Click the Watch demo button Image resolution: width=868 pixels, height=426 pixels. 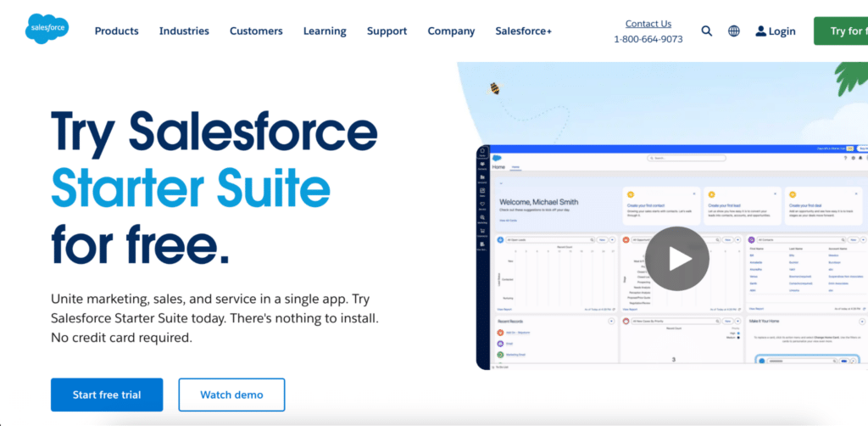pyautogui.click(x=231, y=395)
